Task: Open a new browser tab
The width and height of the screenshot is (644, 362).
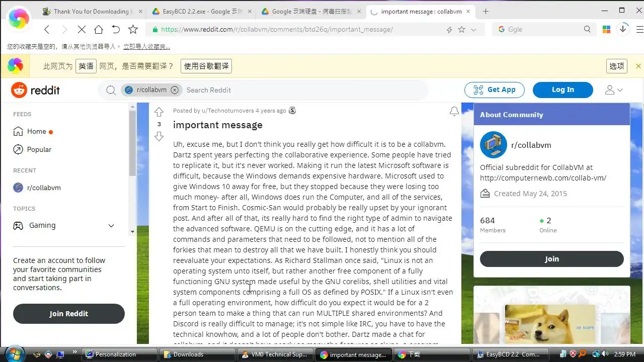Action: (486, 11)
